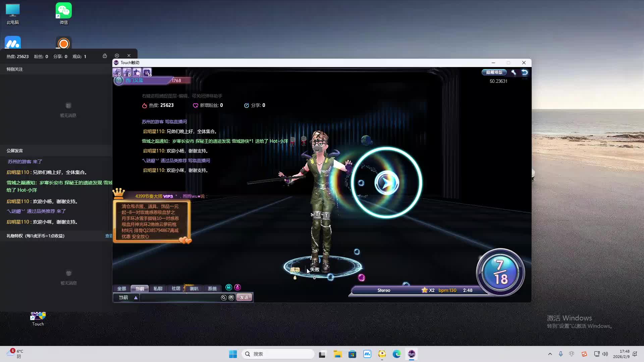Image resolution: width=644 pixels, height=362 pixels.
Task: Open emoji picker in chat input
Action: 231,298
